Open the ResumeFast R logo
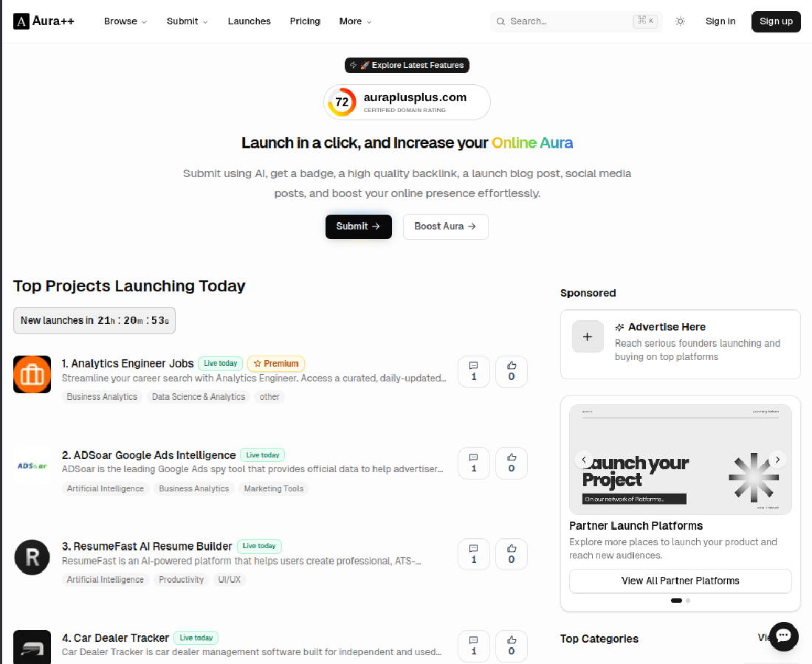 (32, 557)
